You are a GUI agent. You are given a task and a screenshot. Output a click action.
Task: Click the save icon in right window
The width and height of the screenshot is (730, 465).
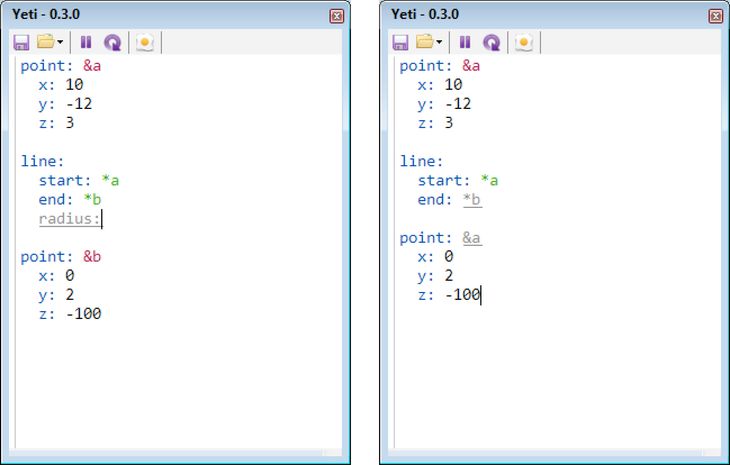click(400, 42)
